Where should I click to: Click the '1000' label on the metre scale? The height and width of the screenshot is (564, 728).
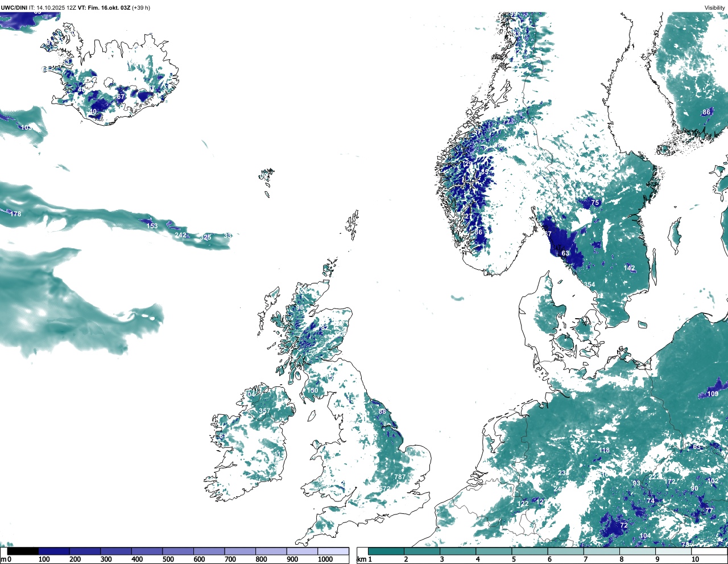325,559
